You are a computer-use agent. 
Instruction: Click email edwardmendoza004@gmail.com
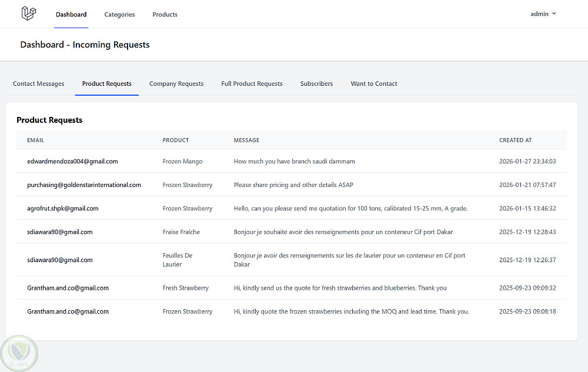coord(72,161)
